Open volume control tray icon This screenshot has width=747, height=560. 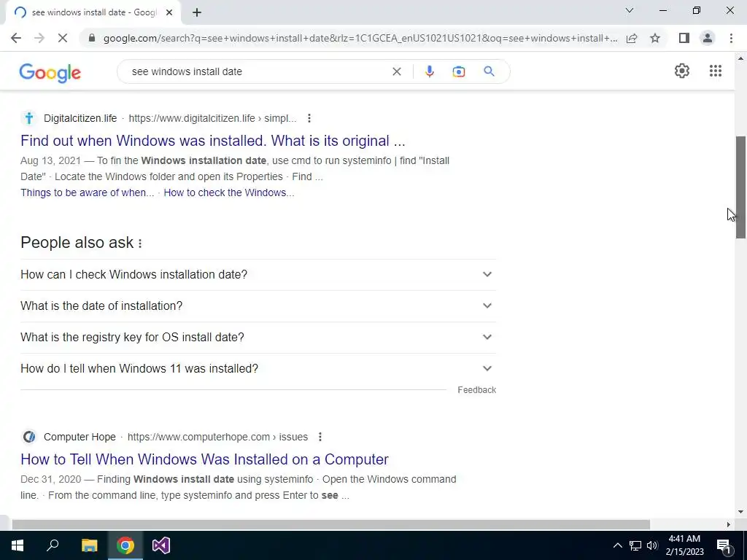click(x=652, y=545)
